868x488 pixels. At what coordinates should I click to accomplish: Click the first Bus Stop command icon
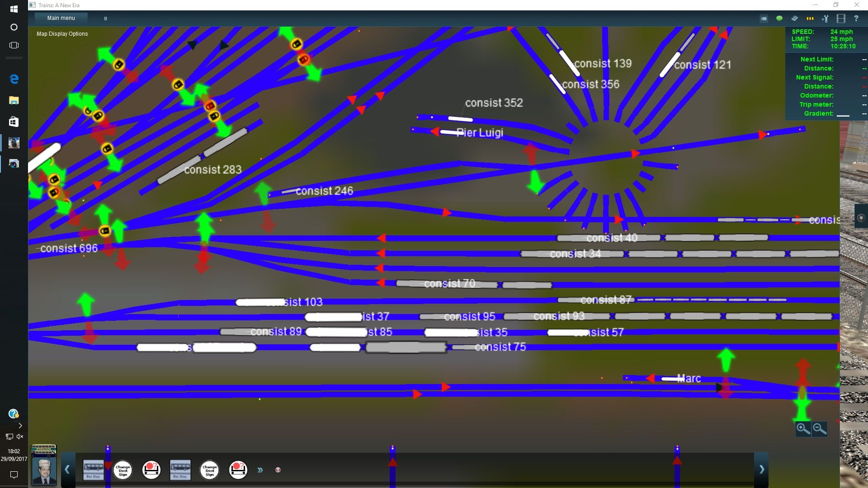click(93, 470)
